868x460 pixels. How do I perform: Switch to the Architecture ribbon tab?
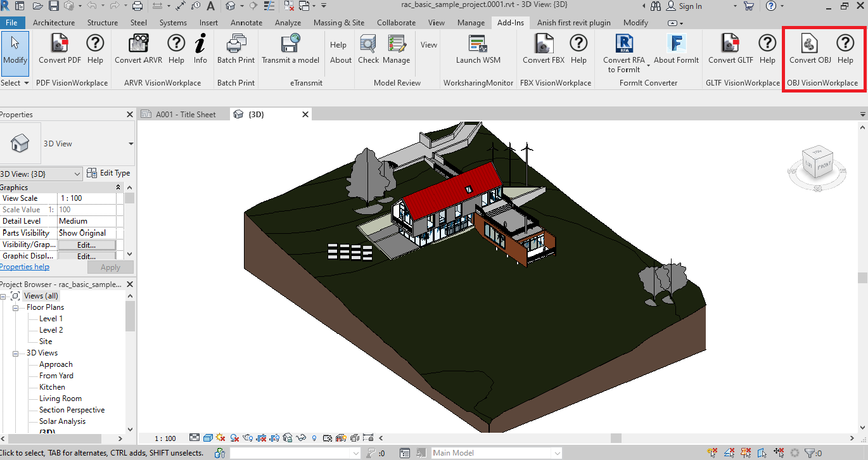(54, 23)
